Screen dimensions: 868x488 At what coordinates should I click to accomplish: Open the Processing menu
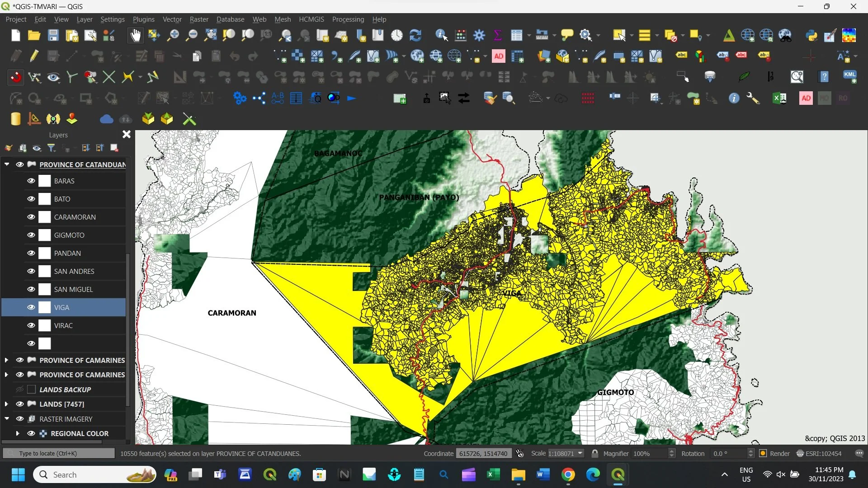(x=348, y=19)
